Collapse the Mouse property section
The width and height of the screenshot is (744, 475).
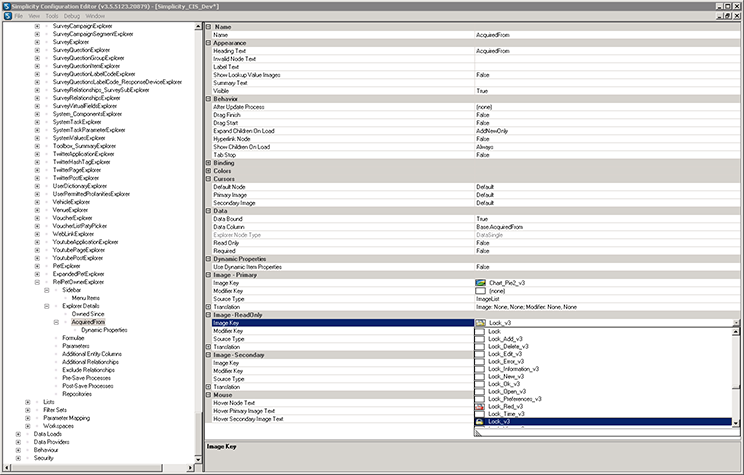pos(208,395)
